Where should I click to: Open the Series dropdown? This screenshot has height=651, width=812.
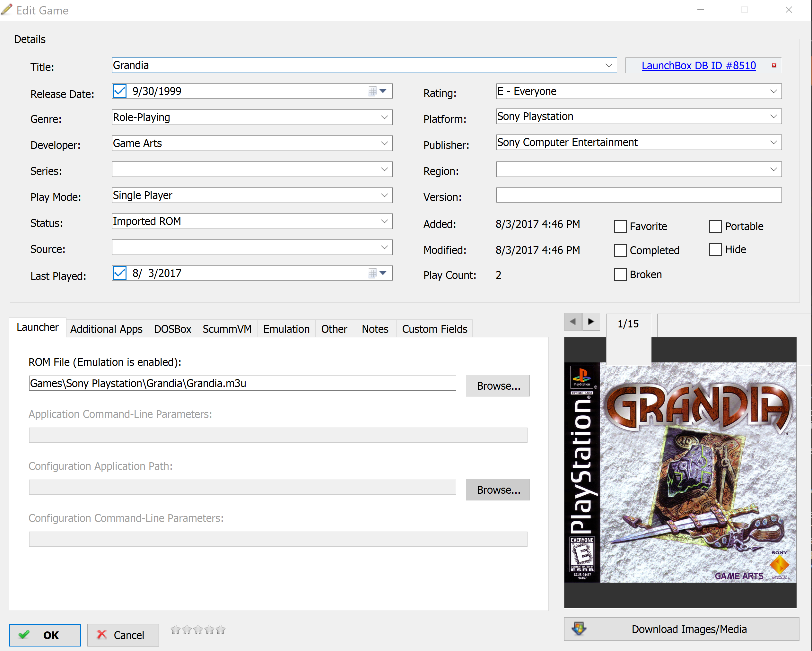tap(384, 169)
